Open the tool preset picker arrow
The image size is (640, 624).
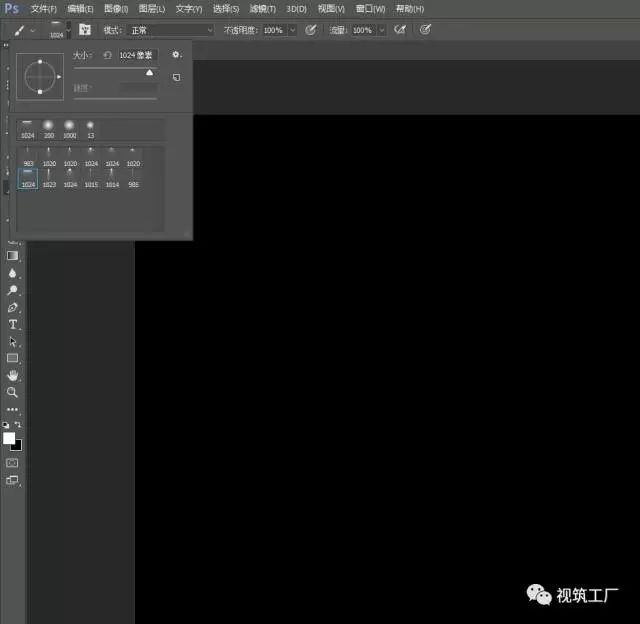point(33,31)
